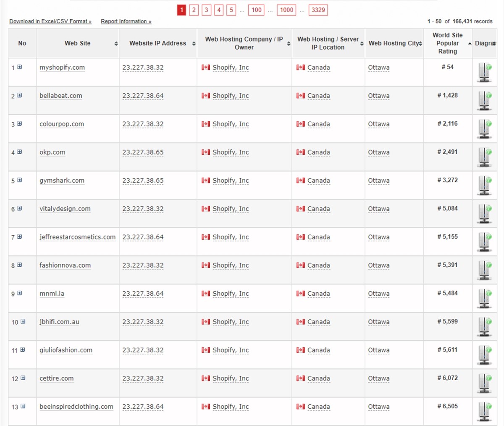Open server diagram icon for beeinspiredclothing.com
This screenshot has width=504, height=426.
click(x=484, y=411)
